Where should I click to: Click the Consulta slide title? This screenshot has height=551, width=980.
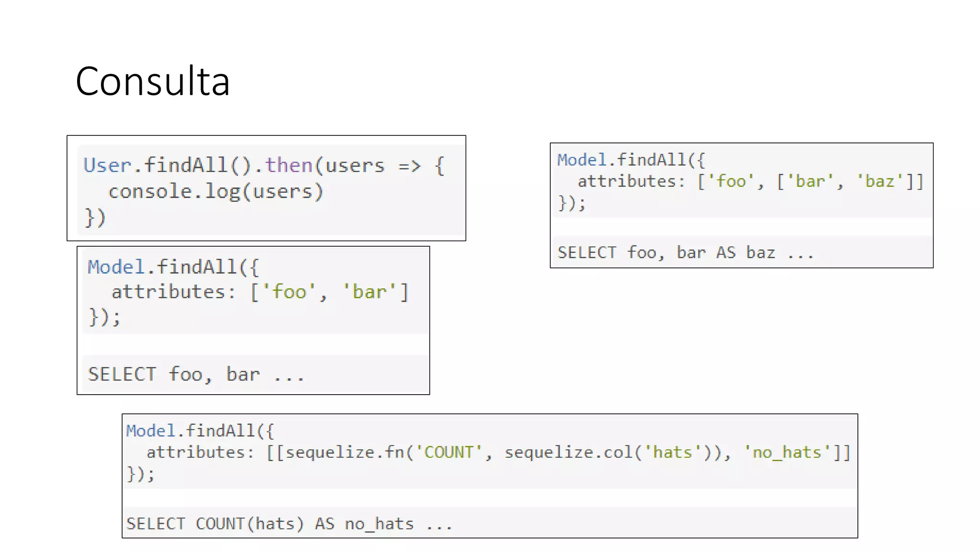tap(153, 81)
